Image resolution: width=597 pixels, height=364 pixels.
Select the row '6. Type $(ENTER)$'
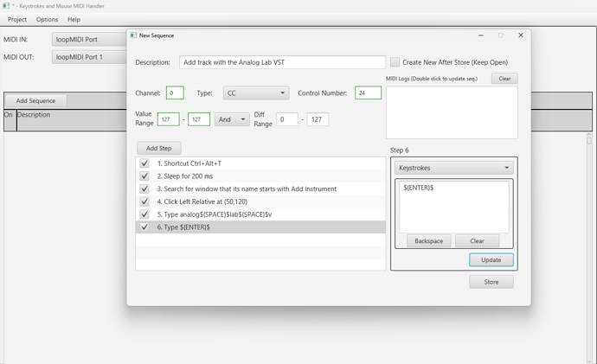click(x=260, y=227)
